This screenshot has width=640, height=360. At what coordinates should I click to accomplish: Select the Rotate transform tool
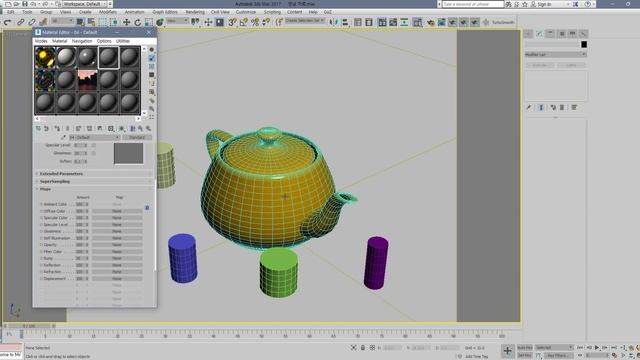tap(138, 22)
